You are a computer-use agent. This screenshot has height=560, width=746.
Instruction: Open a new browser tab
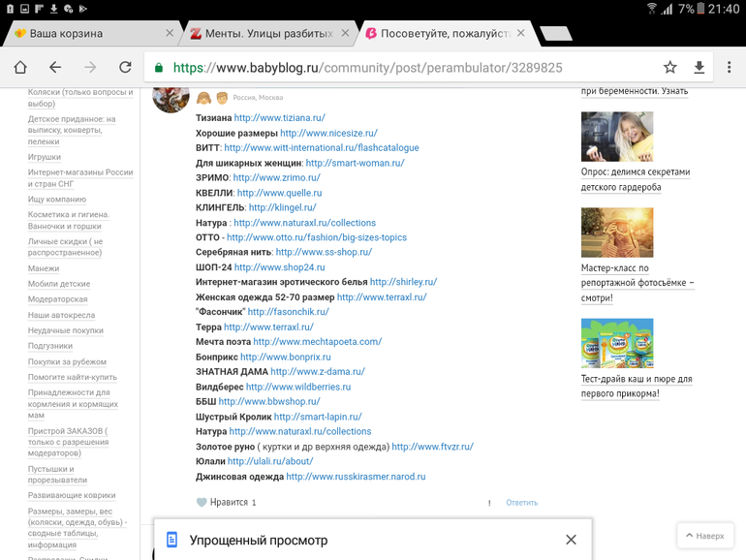coord(555,34)
